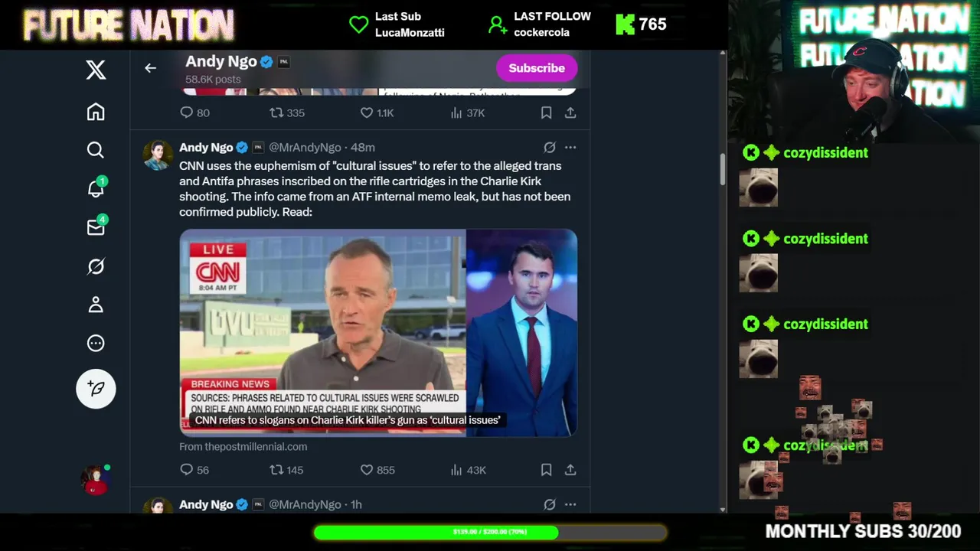Open Grok action on 1h post
This screenshot has height=551, width=980.
pyautogui.click(x=550, y=504)
